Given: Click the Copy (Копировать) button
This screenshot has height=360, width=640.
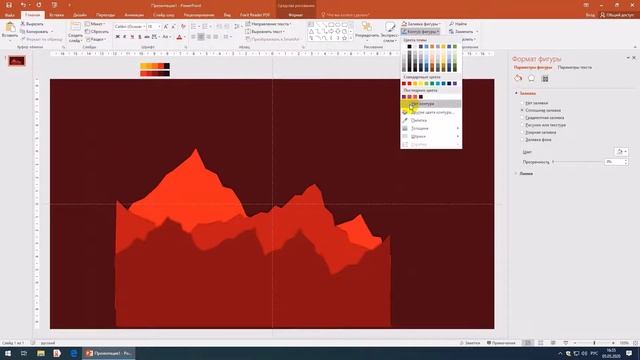Looking at the screenshot, I should [35, 31].
